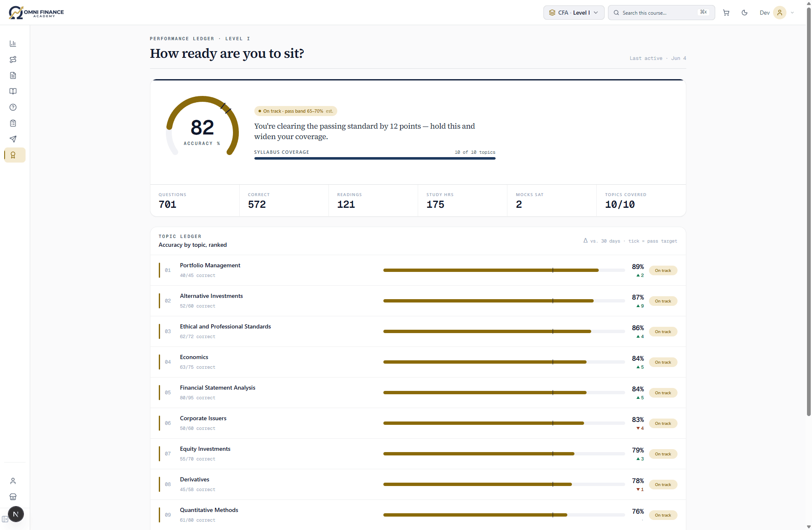Image resolution: width=812 pixels, height=530 pixels.
Task: Open the bar chart dashboard sidebar icon
Action: (13, 44)
